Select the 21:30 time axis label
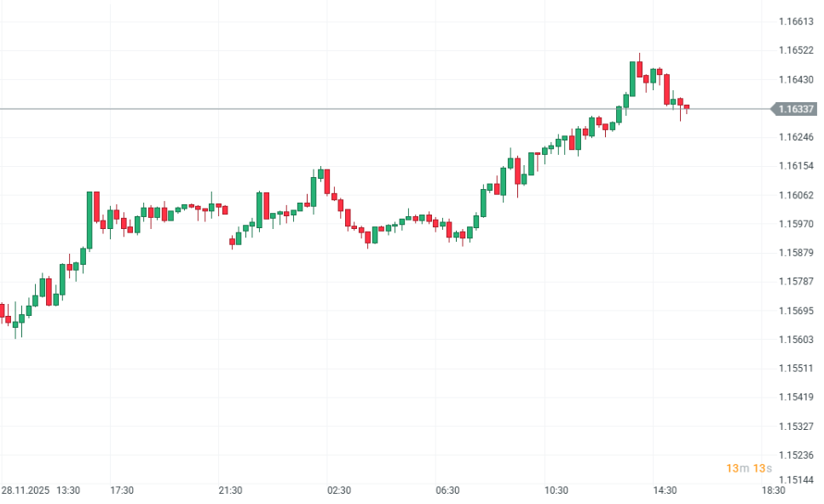 click(231, 490)
